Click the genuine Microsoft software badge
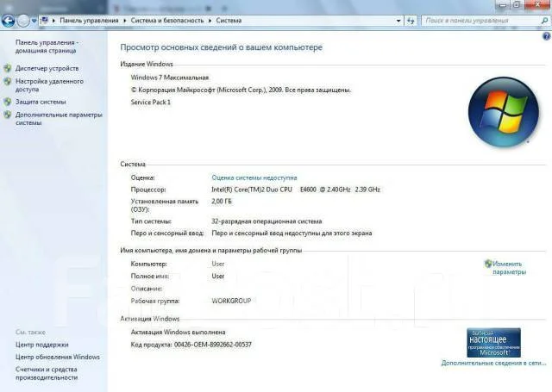The image size is (552, 392). pyautogui.click(x=493, y=343)
